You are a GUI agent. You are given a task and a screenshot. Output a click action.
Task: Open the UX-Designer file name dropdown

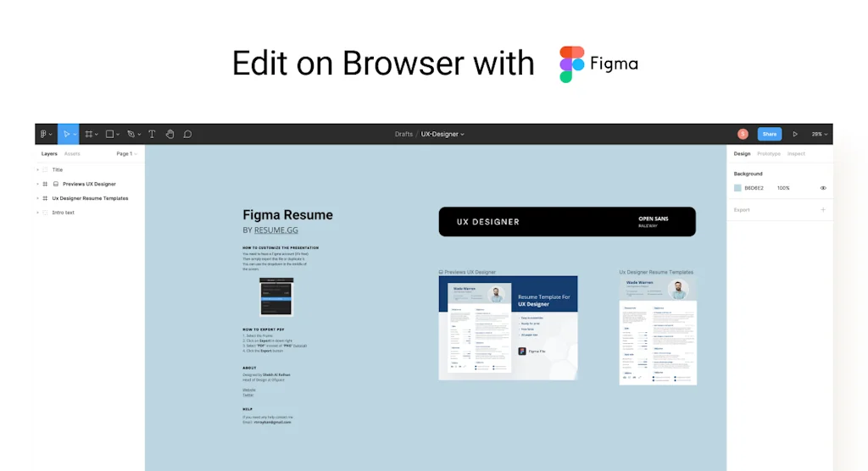tap(442, 134)
